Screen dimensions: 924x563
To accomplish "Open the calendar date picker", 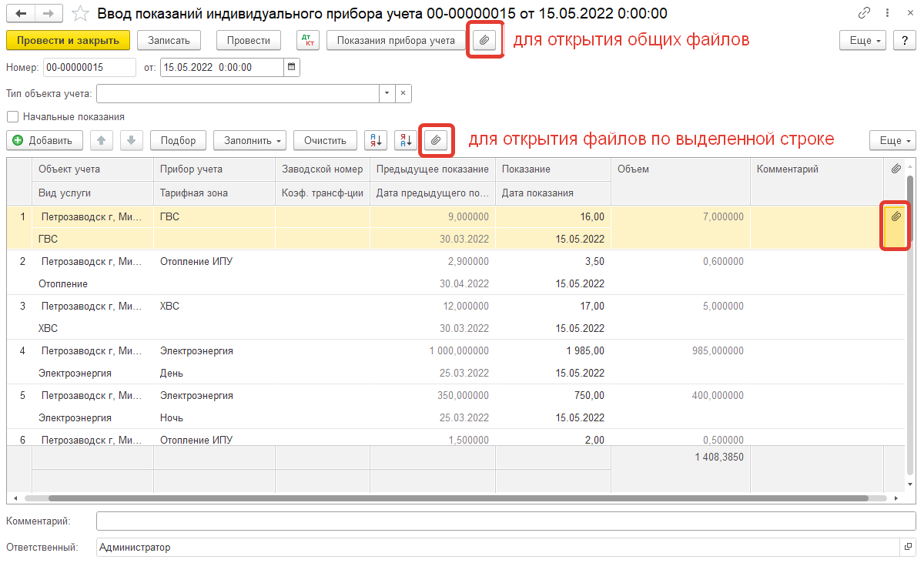I will click(291, 68).
